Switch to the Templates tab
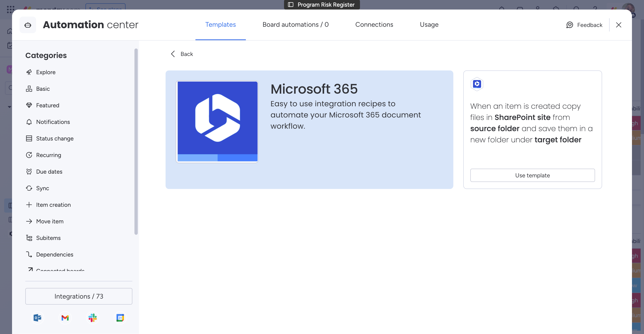Image resolution: width=644 pixels, height=334 pixels. [221, 24]
